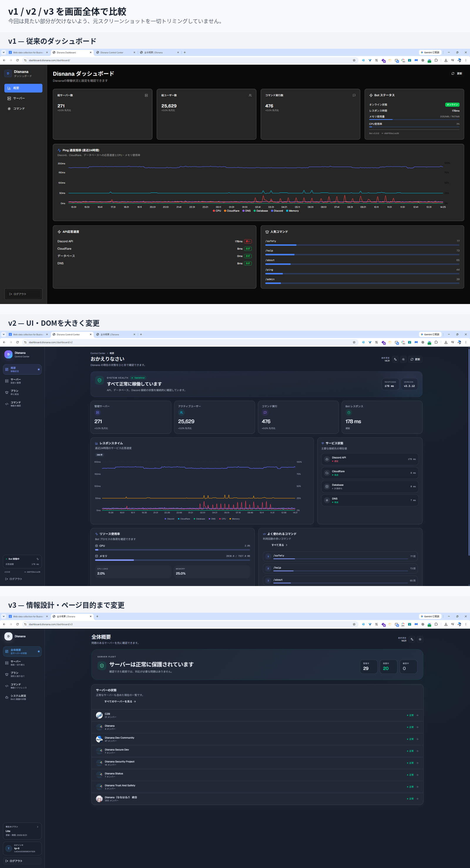
Task: Open プラン in v2 sidebar
Action: tap(22, 392)
